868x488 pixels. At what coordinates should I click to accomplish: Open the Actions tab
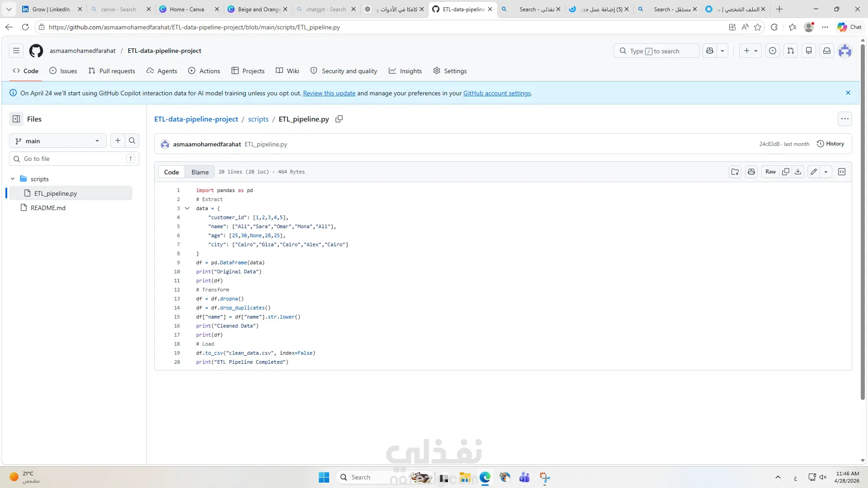(204, 71)
